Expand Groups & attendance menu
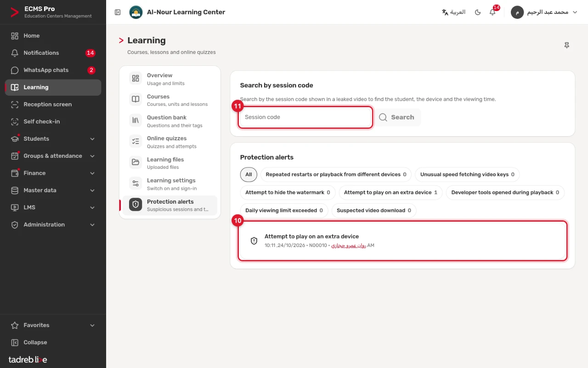This screenshot has height=368, width=588. pyautogui.click(x=53, y=156)
